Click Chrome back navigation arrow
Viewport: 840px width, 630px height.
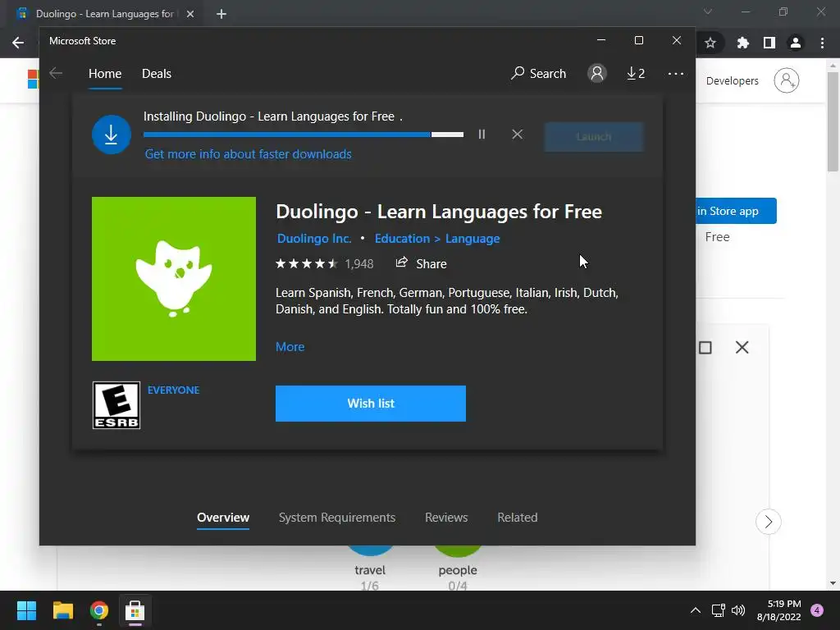coord(18,43)
